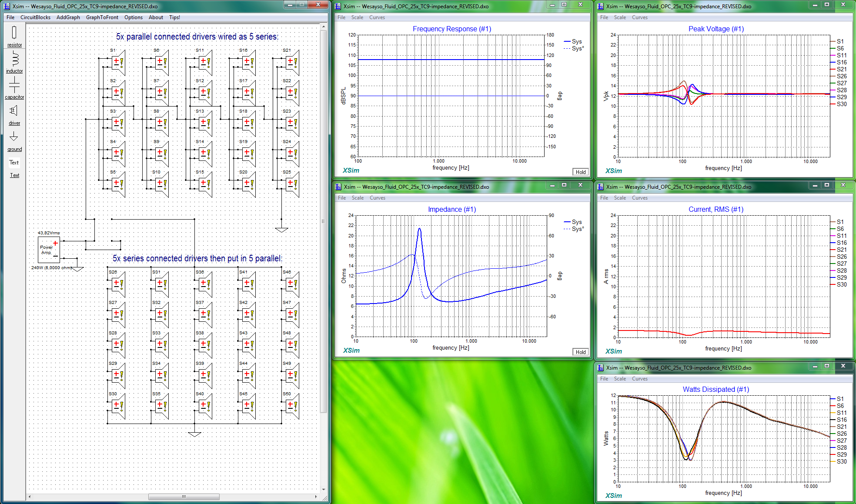Open the About menu
This screenshot has width=856, height=504.
pos(156,17)
